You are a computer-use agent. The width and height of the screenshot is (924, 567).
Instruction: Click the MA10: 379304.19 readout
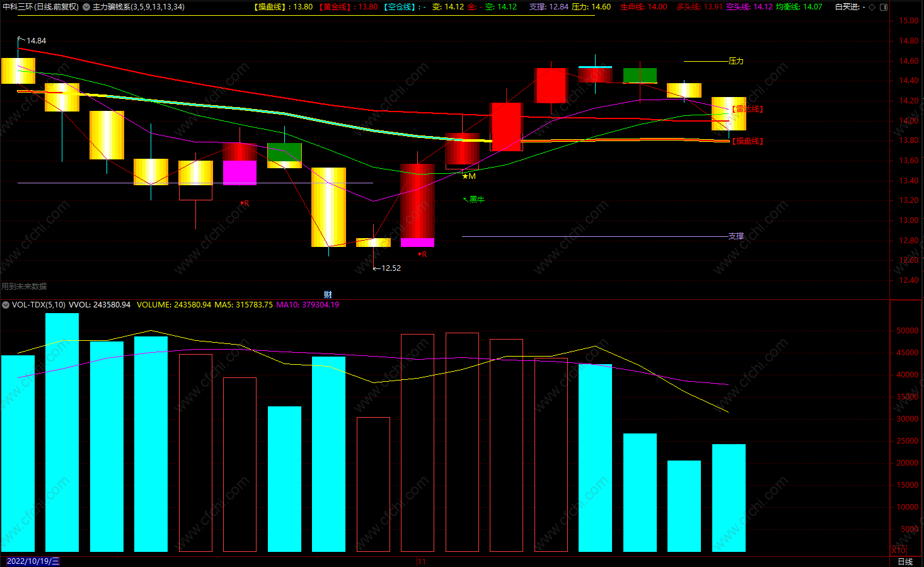point(308,305)
